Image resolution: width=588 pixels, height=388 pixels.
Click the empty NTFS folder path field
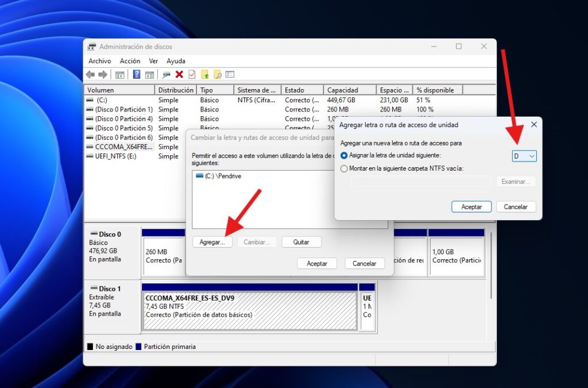tap(421, 182)
